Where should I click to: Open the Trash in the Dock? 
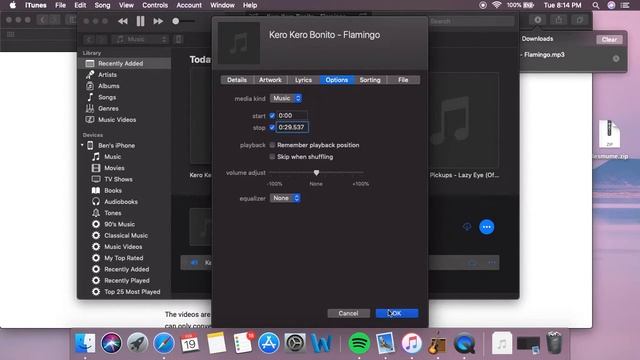[x=554, y=343]
